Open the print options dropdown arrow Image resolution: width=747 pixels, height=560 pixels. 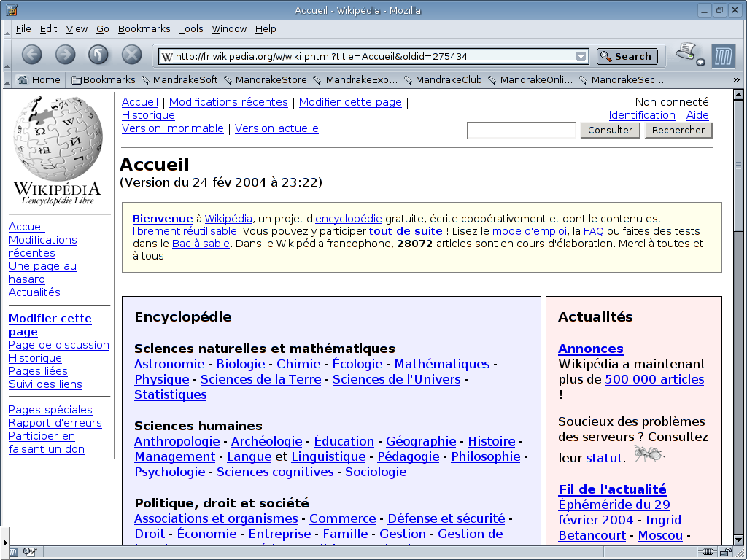[700, 63]
